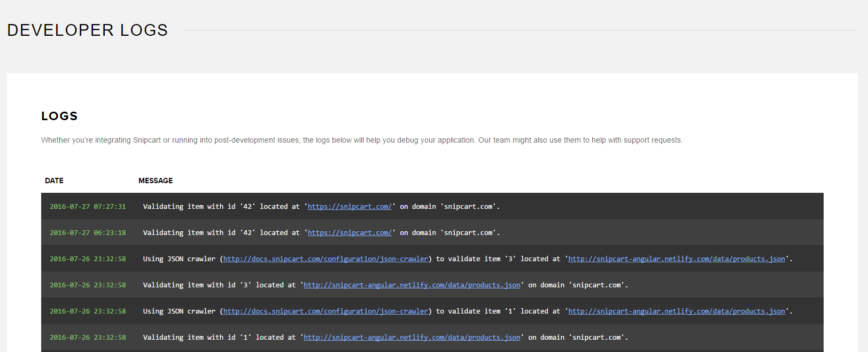Click 'Using JSON crawler' text in item '3' row
Viewport: 868px width, 352px height.
(179, 259)
